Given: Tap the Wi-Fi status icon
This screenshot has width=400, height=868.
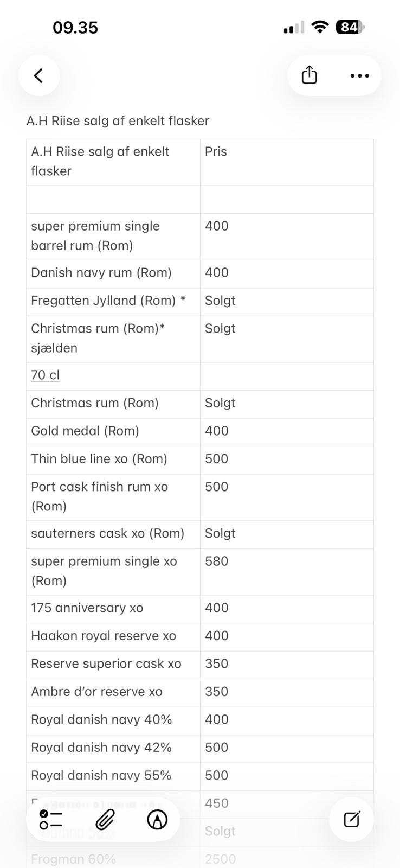Looking at the screenshot, I should click(x=320, y=27).
